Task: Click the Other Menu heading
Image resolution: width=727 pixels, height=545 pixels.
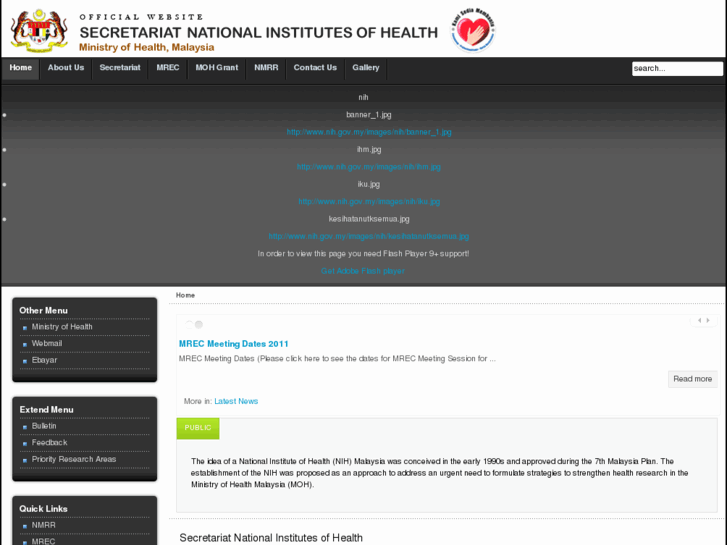Action: (x=44, y=311)
